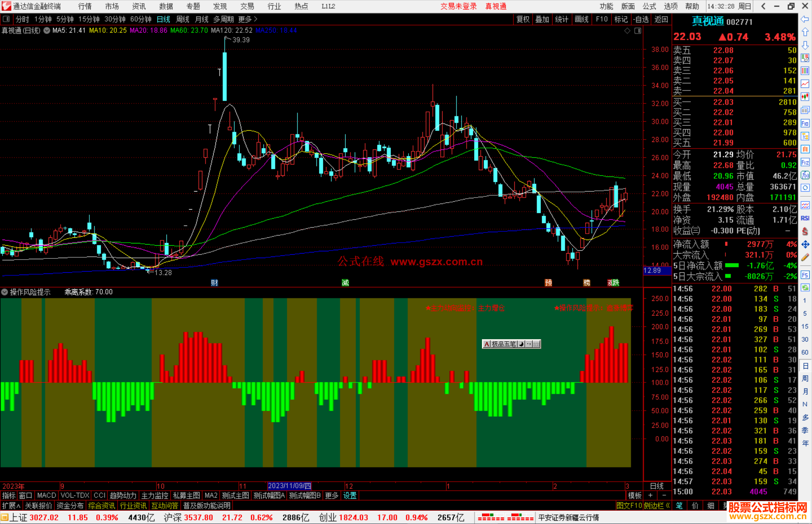Click the F12 sidebar icon

click(x=805, y=162)
